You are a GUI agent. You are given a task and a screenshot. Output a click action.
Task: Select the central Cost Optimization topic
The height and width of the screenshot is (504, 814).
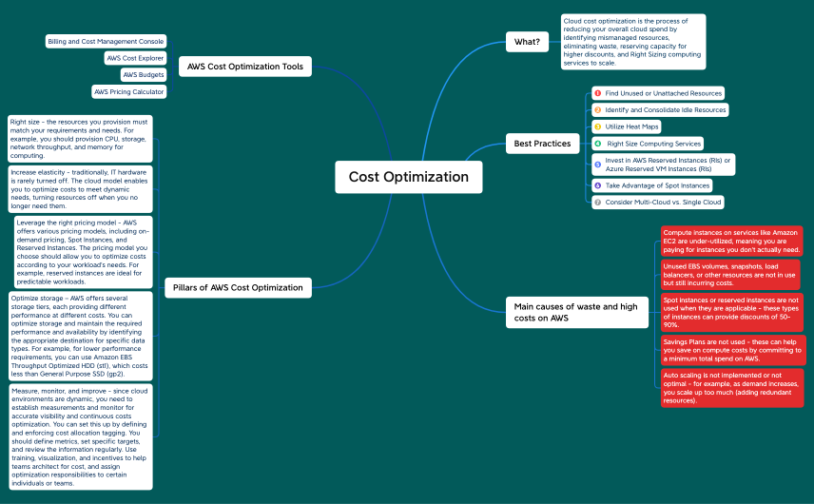[408, 177]
